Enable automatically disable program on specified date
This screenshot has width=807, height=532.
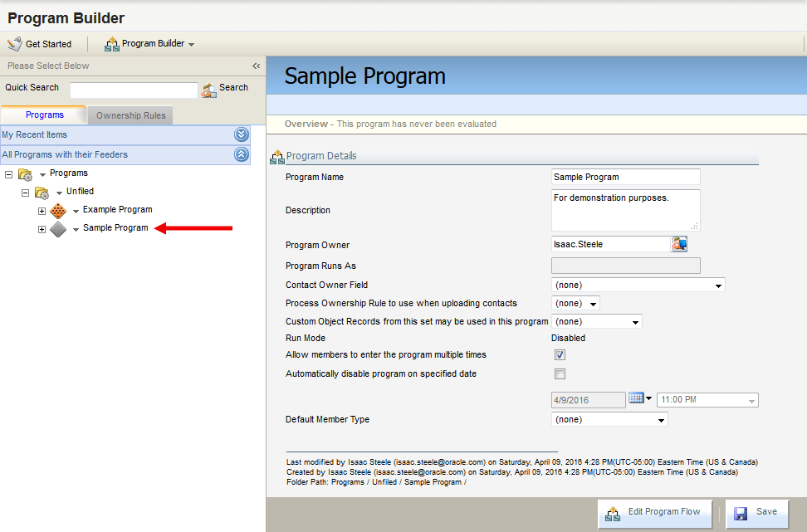click(x=560, y=373)
